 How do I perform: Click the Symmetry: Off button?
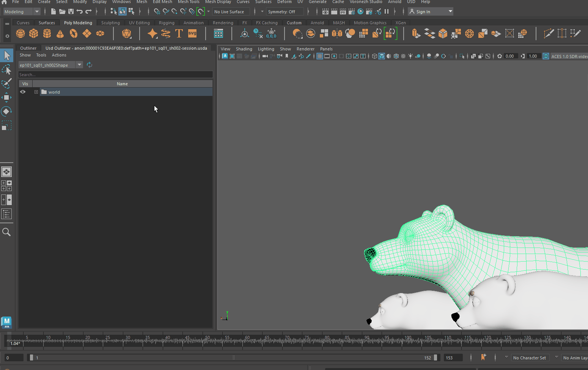(281, 12)
